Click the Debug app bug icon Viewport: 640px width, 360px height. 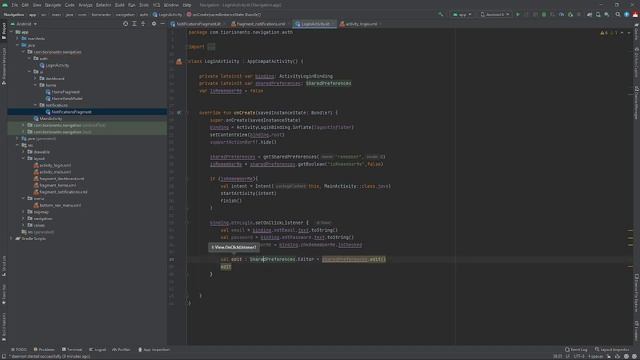click(x=544, y=14)
